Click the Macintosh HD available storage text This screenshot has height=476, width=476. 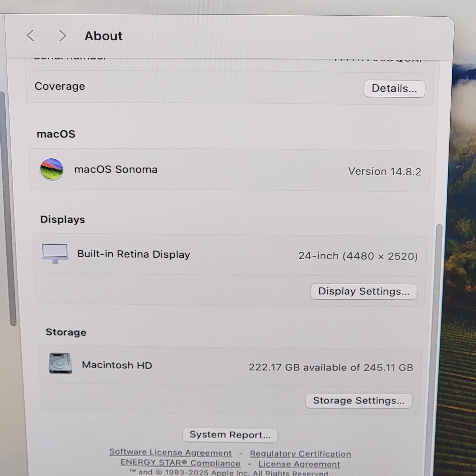tap(331, 367)
